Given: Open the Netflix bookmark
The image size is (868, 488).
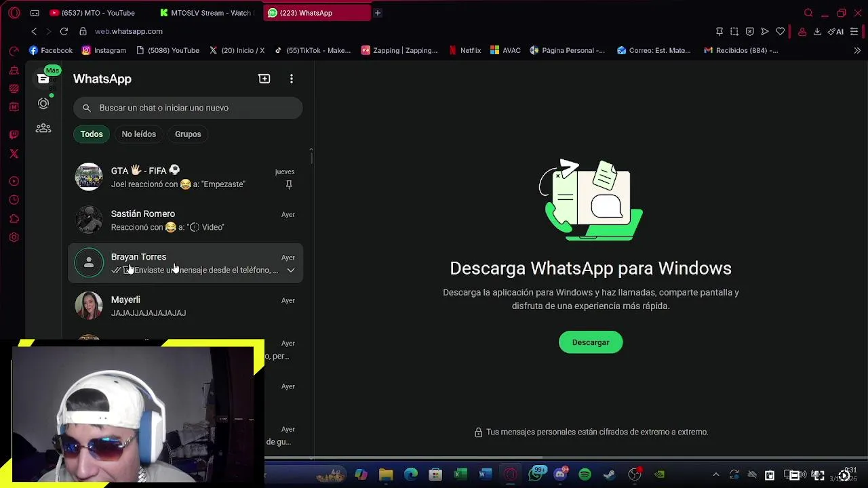Looking at the screenshot, I should pyautogui.click(x=465, y=50).
